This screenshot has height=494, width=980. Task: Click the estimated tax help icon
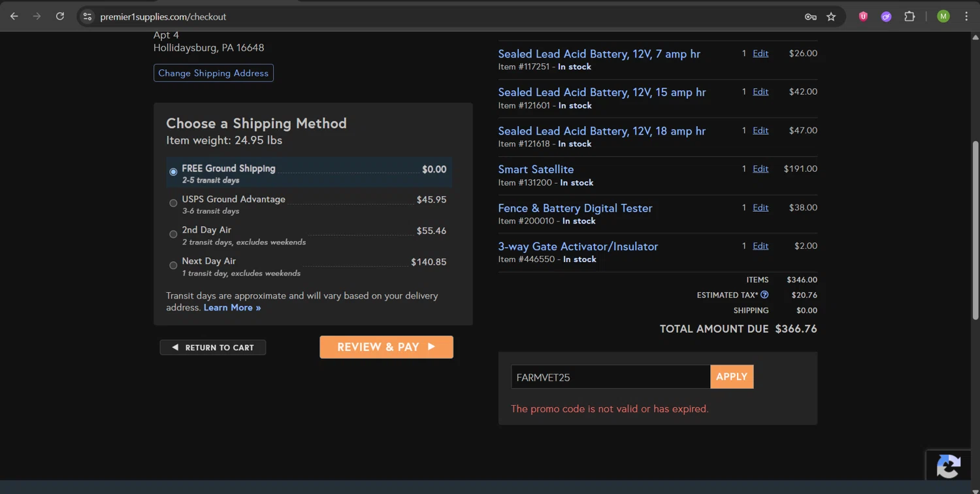(x=764, y=295)
